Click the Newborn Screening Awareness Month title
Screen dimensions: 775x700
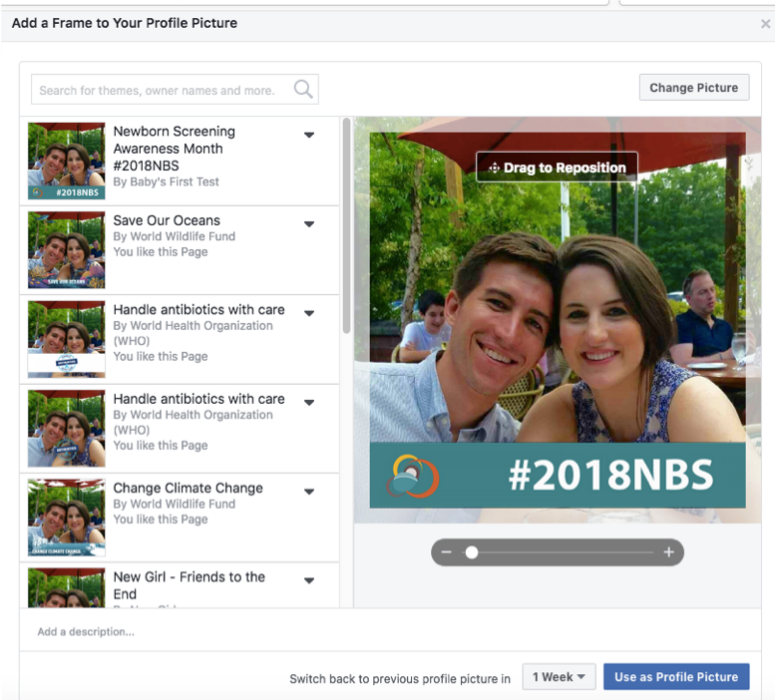click(x=174, y=149)
